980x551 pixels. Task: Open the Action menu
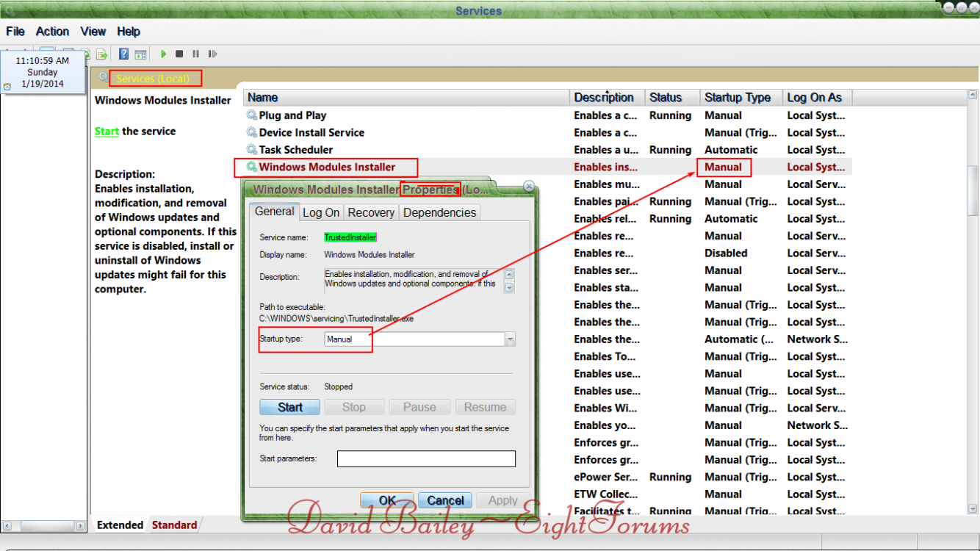click(x=53, y=32)
